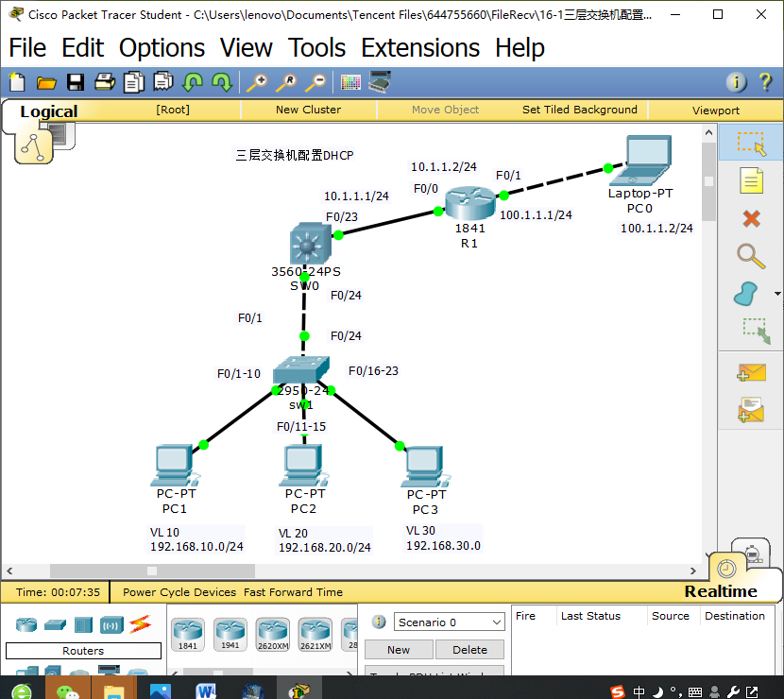The height and width of the screenshot is (699, 784).
Task: Click the Print icon
Action: [105, 81]
